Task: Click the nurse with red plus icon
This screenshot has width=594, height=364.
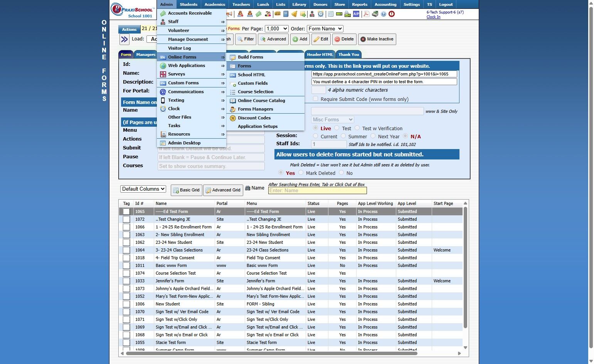Action: point(241,14)
